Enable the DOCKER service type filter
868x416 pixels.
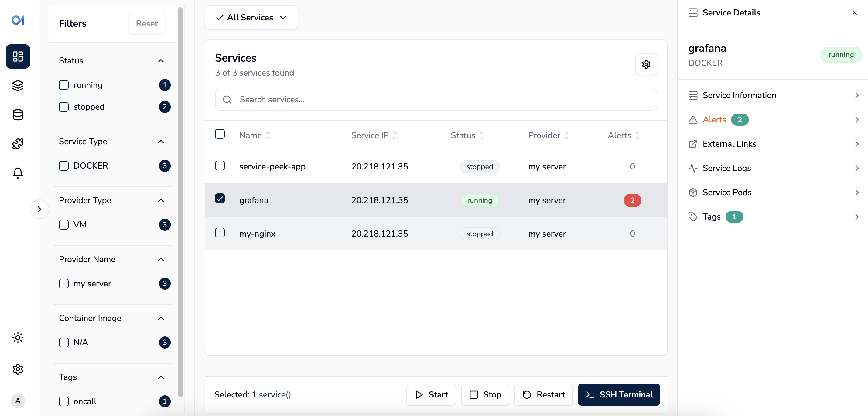click(x=64, y=166)
